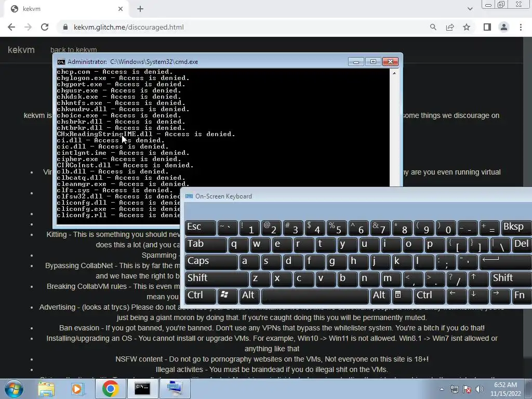
Task: Bookmark this page with the star
Action: (x=467, y=27)
